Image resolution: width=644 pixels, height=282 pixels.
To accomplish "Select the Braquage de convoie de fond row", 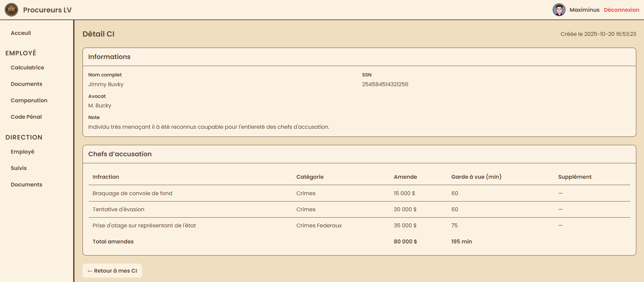I will coord(132,193).
